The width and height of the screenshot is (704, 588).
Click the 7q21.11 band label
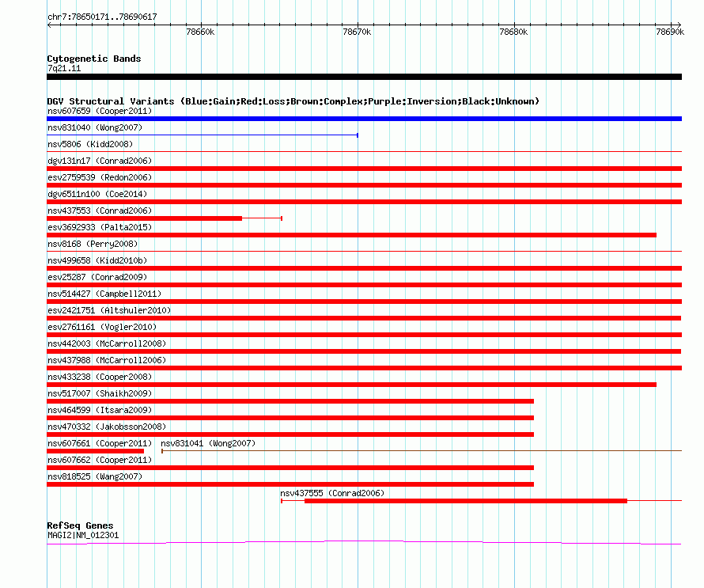(x=64, y=68)
